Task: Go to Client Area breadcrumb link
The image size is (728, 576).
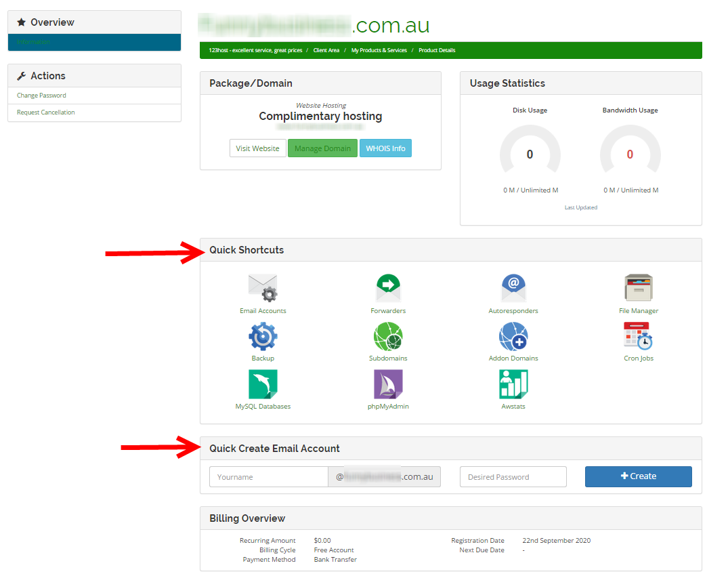Action: (326, 50)
